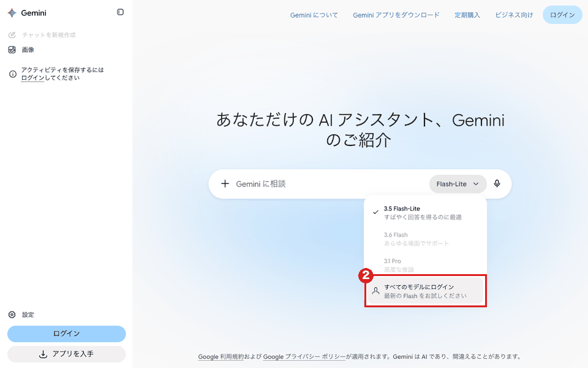Open the 画像 images icon in sidebar
Image resolution: width=588 pixels, height=368 pixels.
(x=12, y=50)
